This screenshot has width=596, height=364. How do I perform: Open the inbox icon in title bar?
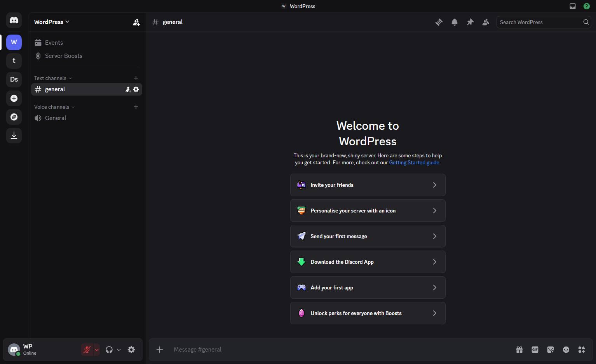point(573,6)
